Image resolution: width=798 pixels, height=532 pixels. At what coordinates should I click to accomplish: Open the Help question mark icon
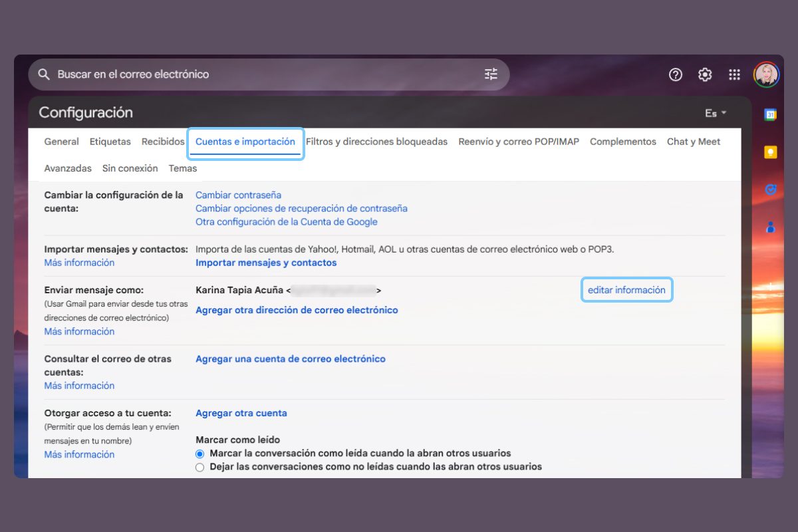(x=676, y=74)
